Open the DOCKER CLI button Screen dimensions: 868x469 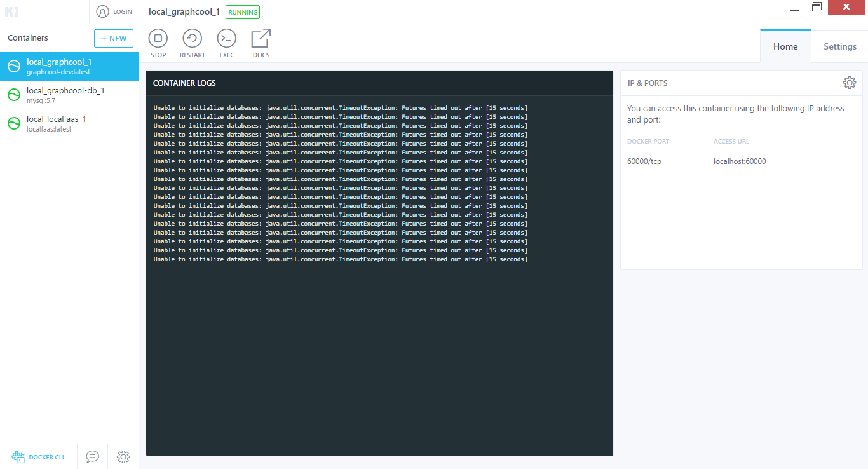coord(38,457)
